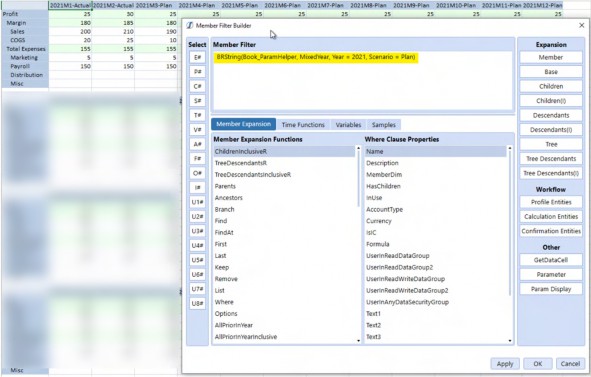Click the P# select button

[198, 72]
